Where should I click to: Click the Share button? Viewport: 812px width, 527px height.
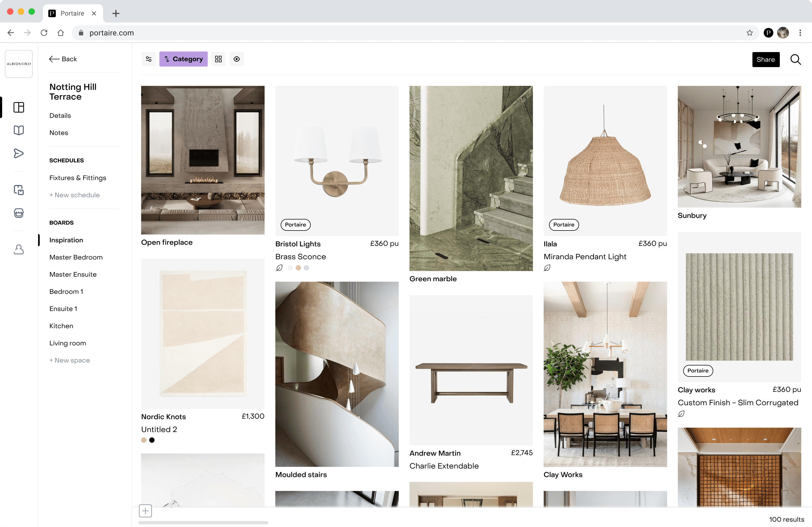[x=765, y=59]
